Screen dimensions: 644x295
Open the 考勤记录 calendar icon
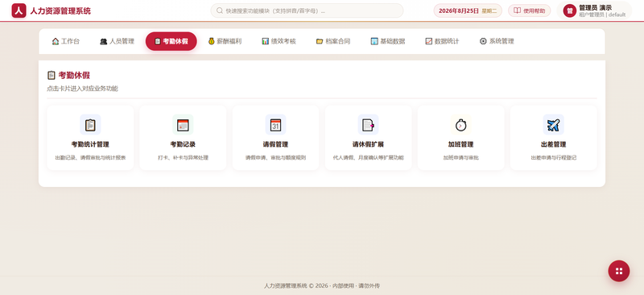coord(183,125)
